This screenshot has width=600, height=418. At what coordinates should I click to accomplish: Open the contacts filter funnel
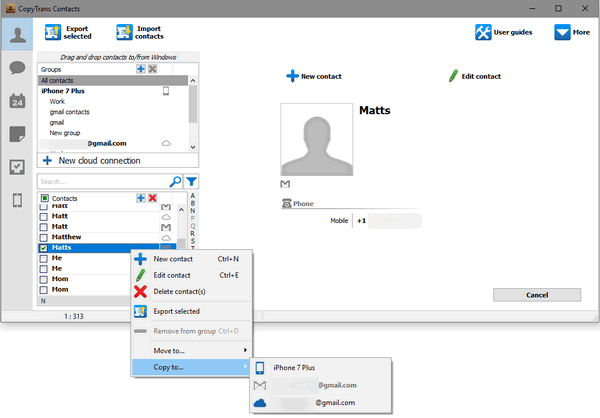point(191,181)
